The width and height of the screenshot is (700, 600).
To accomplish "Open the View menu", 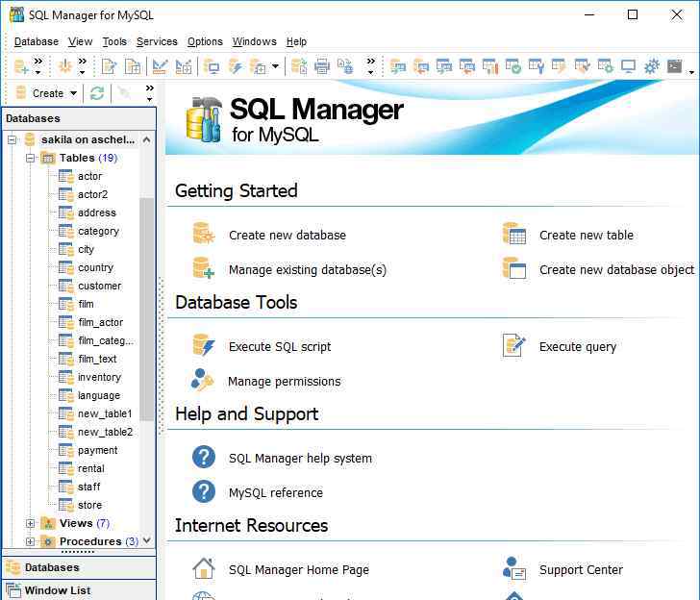I will [81, 41].
